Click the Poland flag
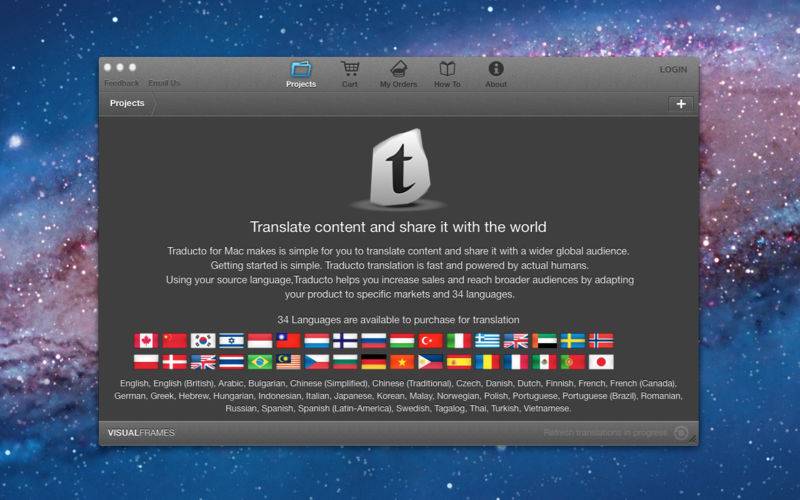 (146, 362)
